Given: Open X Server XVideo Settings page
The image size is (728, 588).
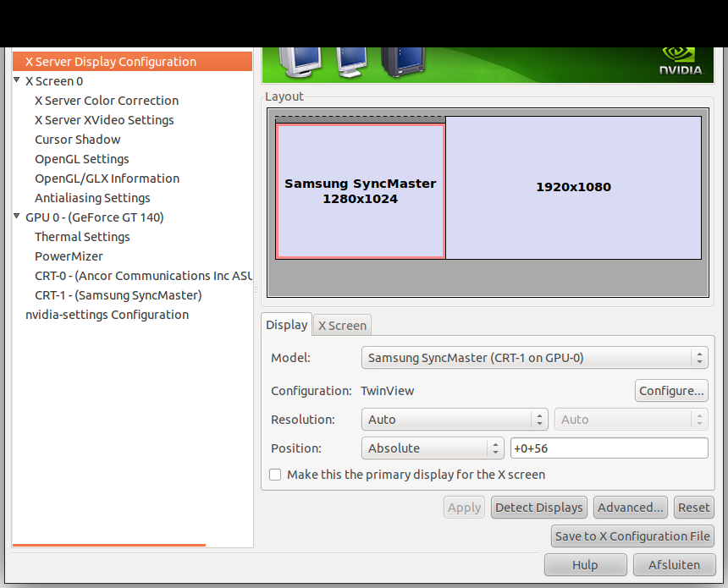Looking at the screenshot, I should (x=104, y=120).
